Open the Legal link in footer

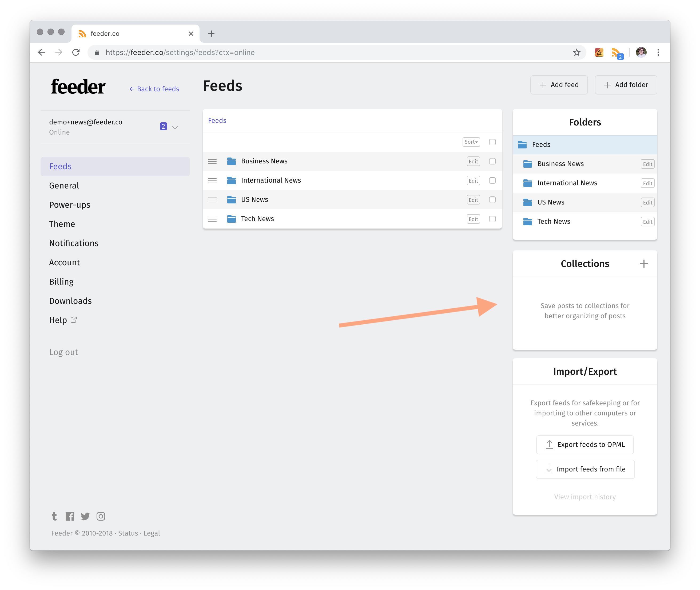click(x=151, y=533)
